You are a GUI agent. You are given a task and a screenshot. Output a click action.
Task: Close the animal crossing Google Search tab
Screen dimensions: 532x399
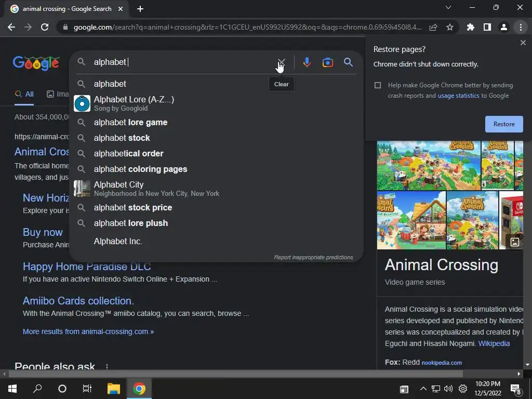click(x=121, y=9)
